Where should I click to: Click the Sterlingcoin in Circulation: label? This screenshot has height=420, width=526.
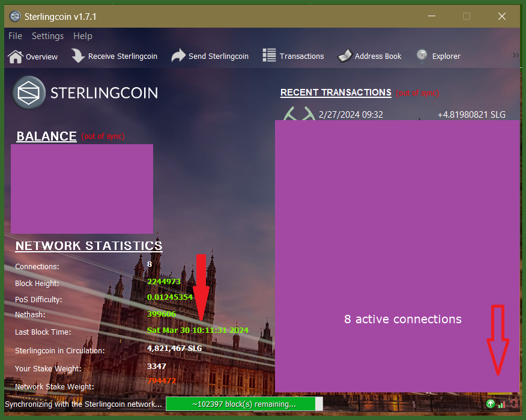coord(59,350)
